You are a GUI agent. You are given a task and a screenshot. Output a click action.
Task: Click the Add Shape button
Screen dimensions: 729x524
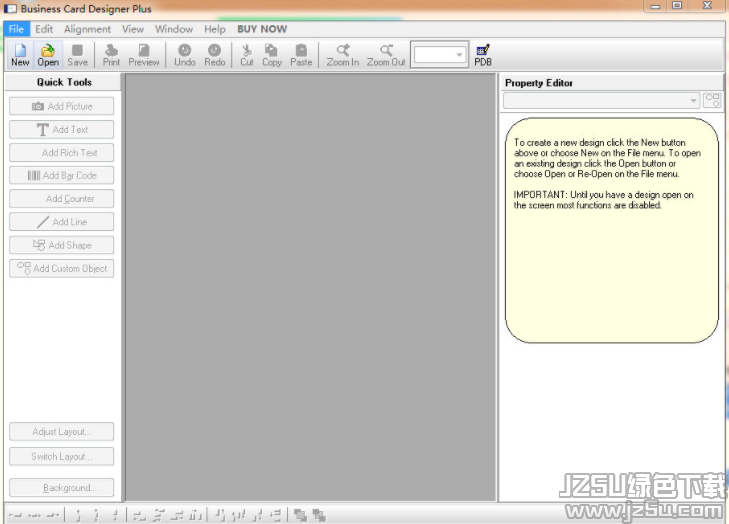61,245
